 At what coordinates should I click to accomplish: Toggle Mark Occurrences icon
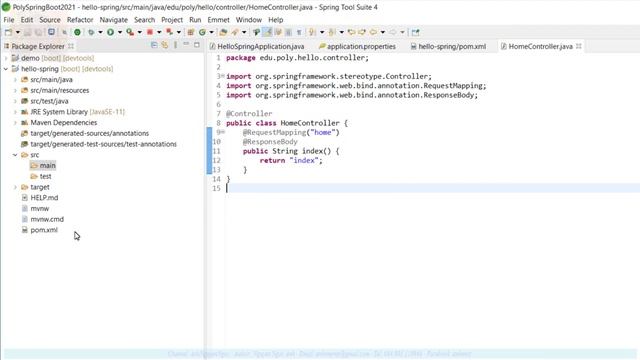point(256,32)
